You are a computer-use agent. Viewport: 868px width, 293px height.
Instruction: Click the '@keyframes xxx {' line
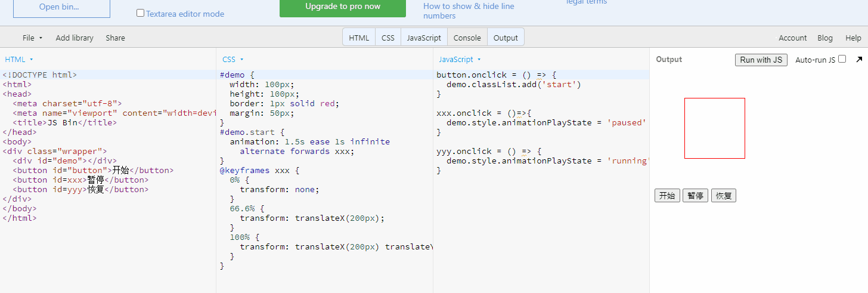[x=259, y=170]
